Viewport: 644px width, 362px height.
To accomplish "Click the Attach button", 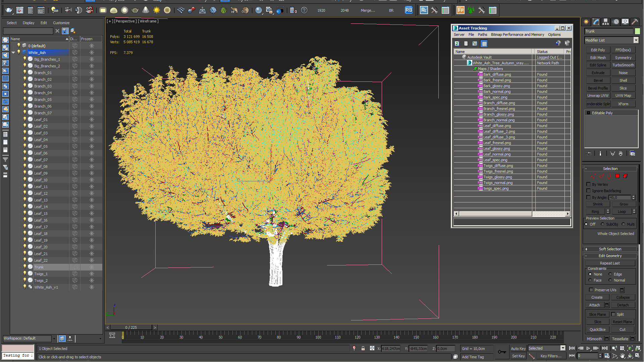I will tap(594, 305).
